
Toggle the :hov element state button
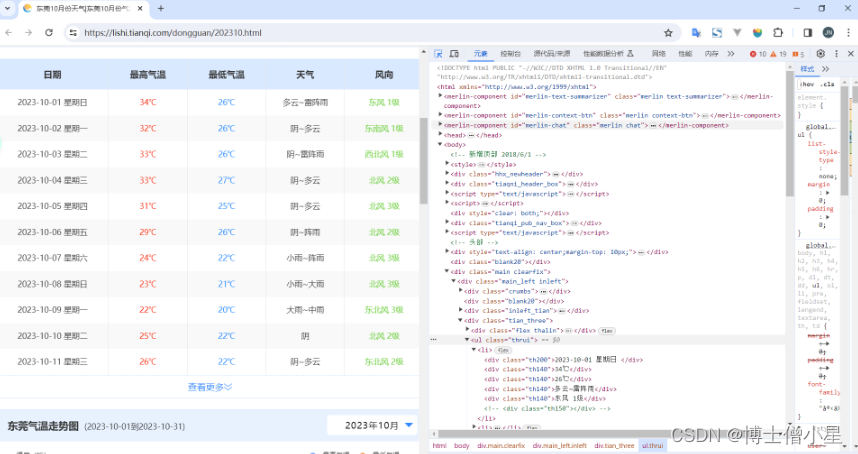[808, 84]
